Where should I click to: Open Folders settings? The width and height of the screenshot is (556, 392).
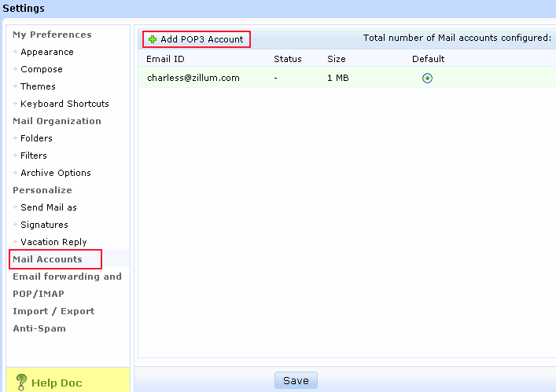pyautogui.click(x=36, y=138)
